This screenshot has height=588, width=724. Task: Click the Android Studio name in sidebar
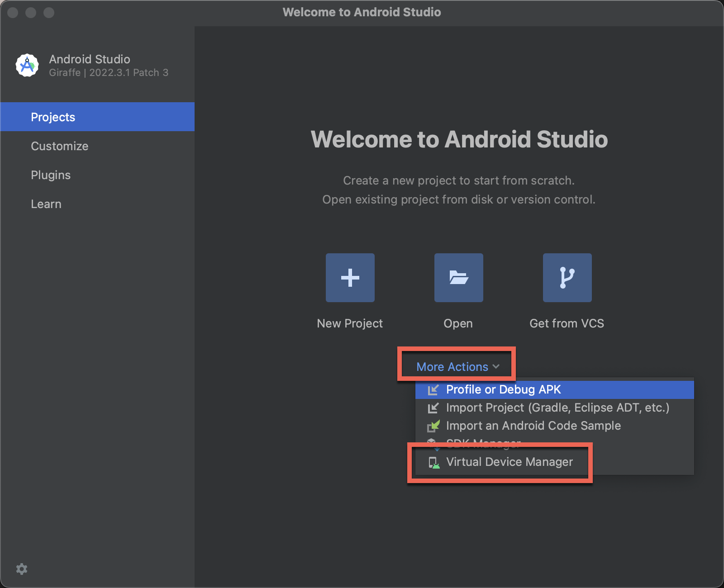pyautogui.click(x=90, y=59)
